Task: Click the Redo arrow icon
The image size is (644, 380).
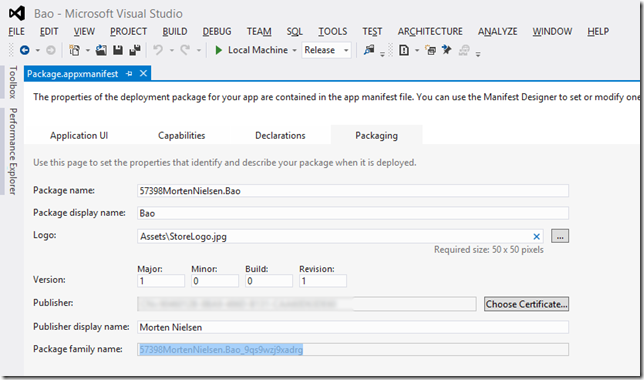Action: (x=185, y=50)
